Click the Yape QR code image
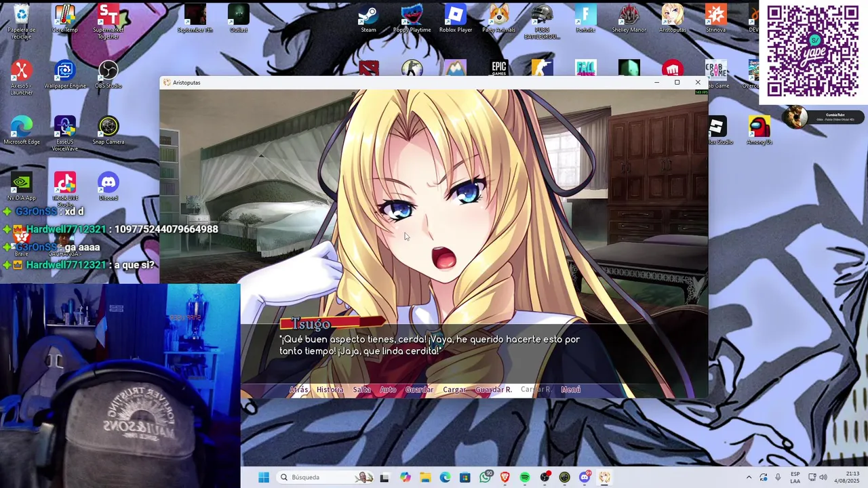The width and height of the screenshot is (868, 488). click(x=812, y=52)
